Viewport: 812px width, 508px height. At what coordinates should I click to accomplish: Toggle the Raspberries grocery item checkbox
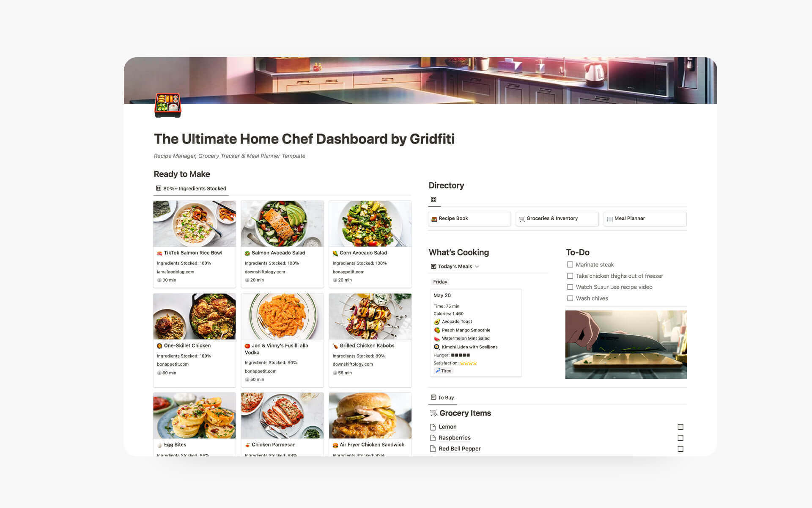point(680,438)
